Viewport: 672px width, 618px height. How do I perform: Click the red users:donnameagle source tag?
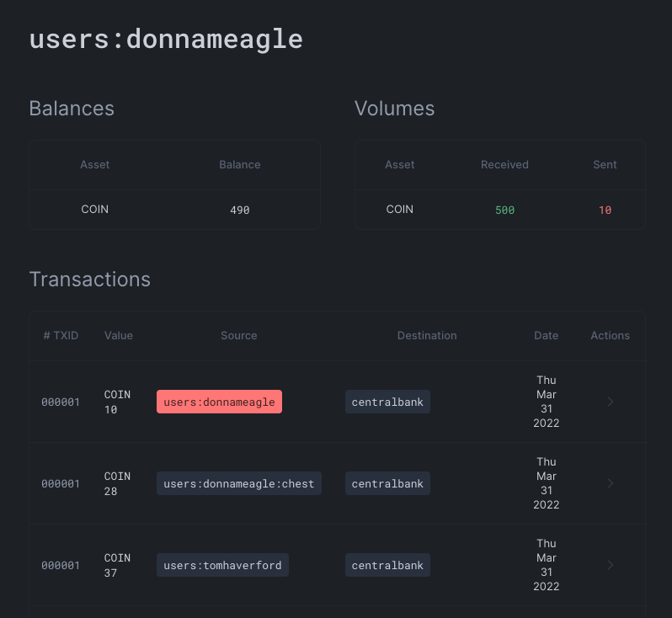pyautogui.click(x=219, y=402)
